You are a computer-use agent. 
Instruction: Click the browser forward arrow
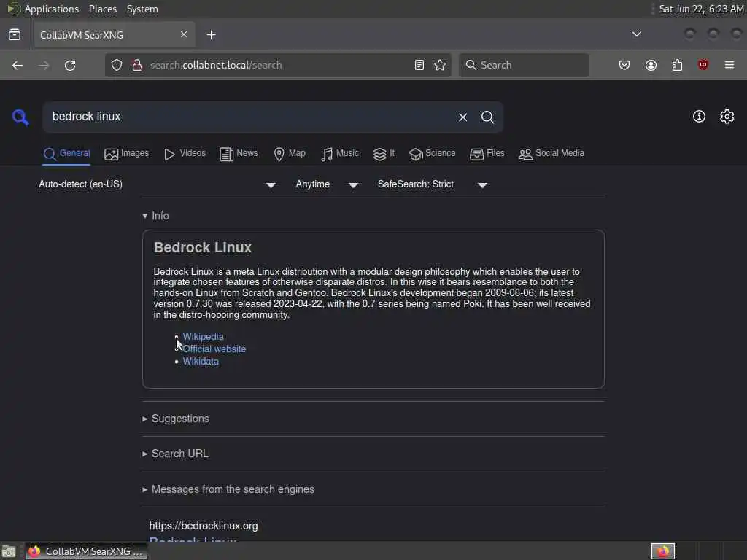coord(44,65)
